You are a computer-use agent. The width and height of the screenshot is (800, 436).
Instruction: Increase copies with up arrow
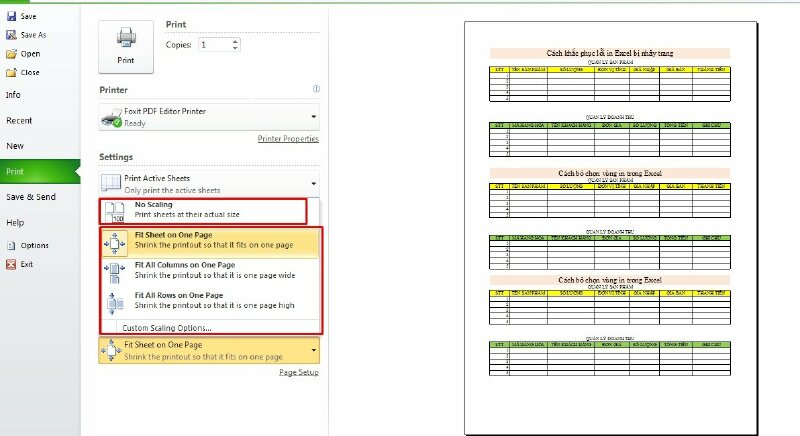coord(235,41)
